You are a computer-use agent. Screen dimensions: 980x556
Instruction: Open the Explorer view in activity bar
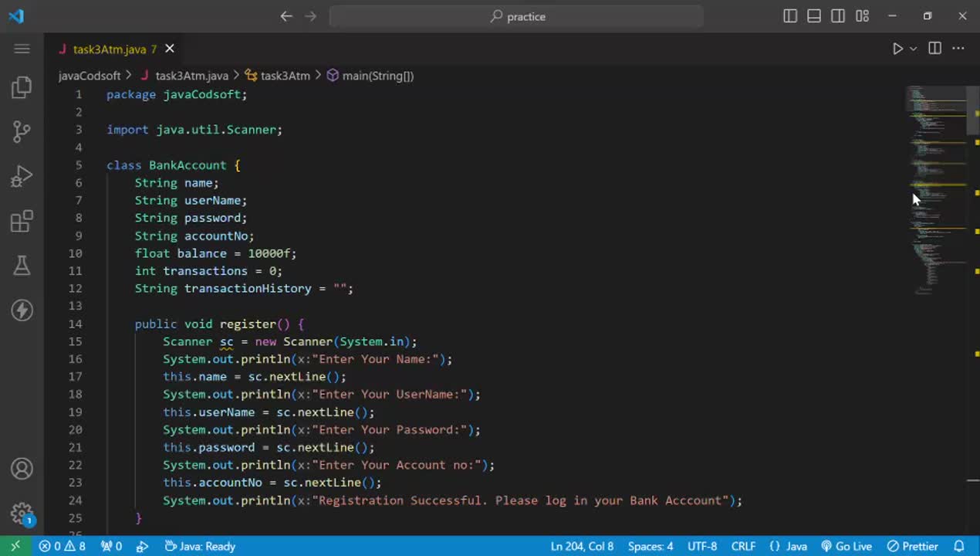coord(22,87)
